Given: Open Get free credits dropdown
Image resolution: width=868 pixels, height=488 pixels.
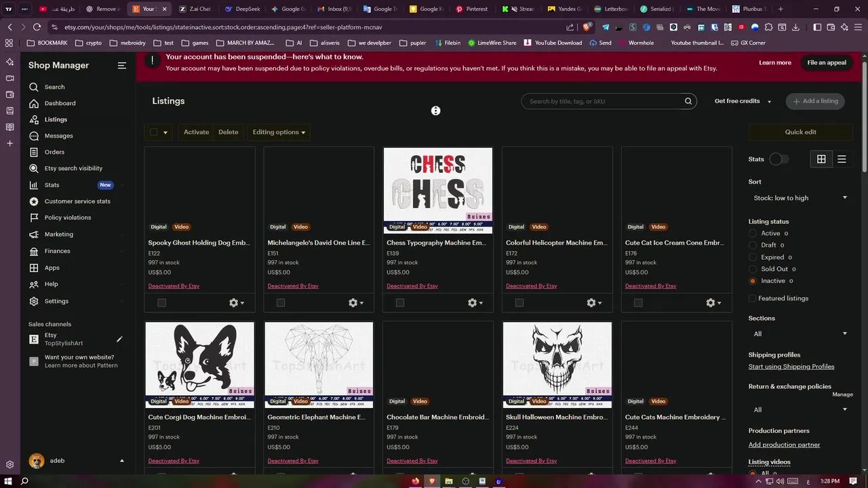Looking at the screenshot, I should pyautogui.click(x=743, y=101).
